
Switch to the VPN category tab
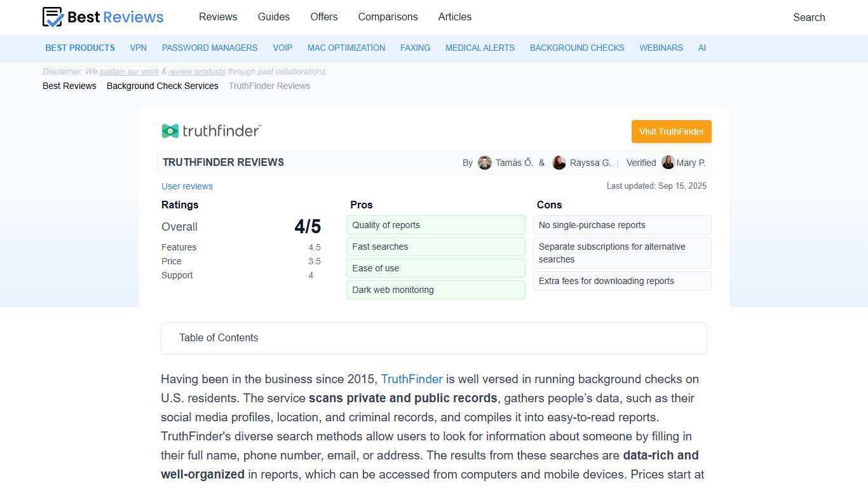[138, 48]
